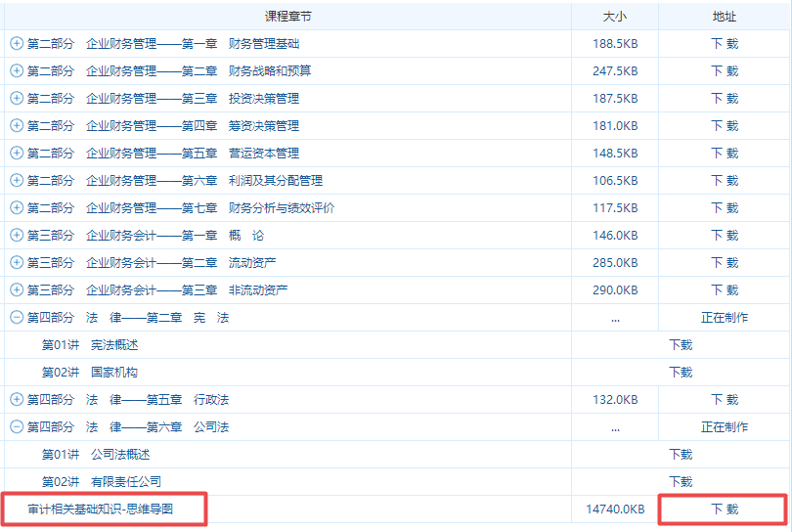Select 第六章 利润及其分配管理 title text
This screenshot has height=532, width=792.
175,180
